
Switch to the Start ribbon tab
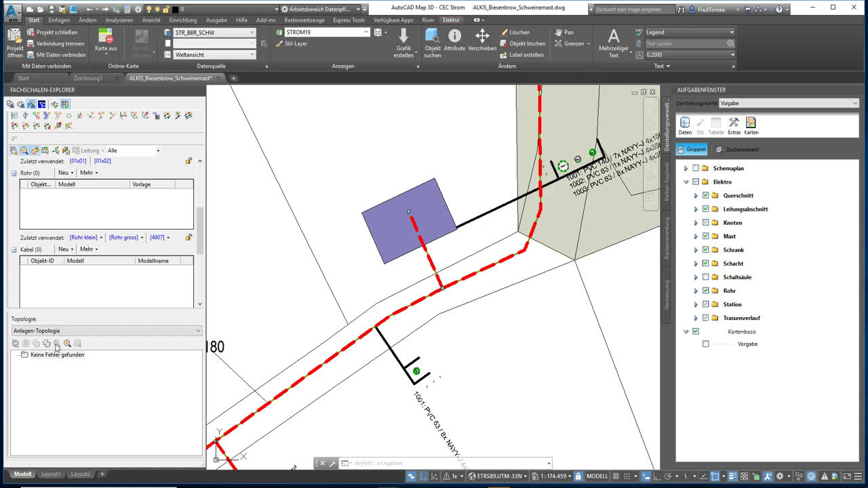coord(34,20)
